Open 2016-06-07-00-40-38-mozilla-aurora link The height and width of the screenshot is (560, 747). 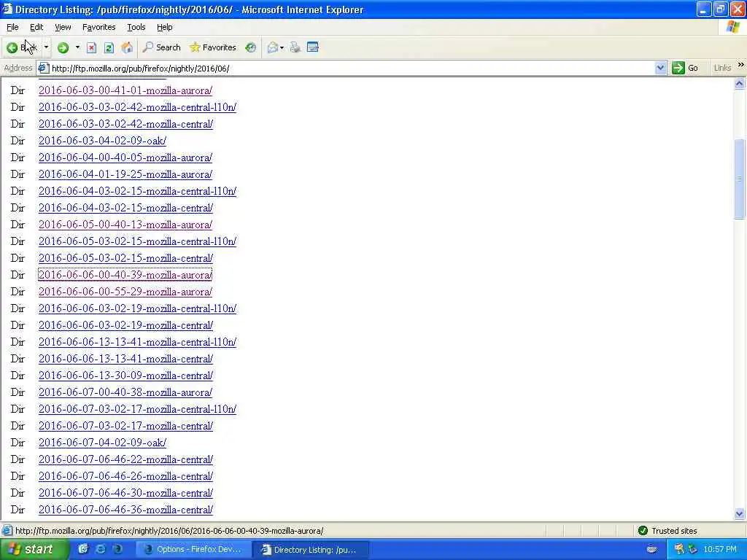click(x=125, y=392)
